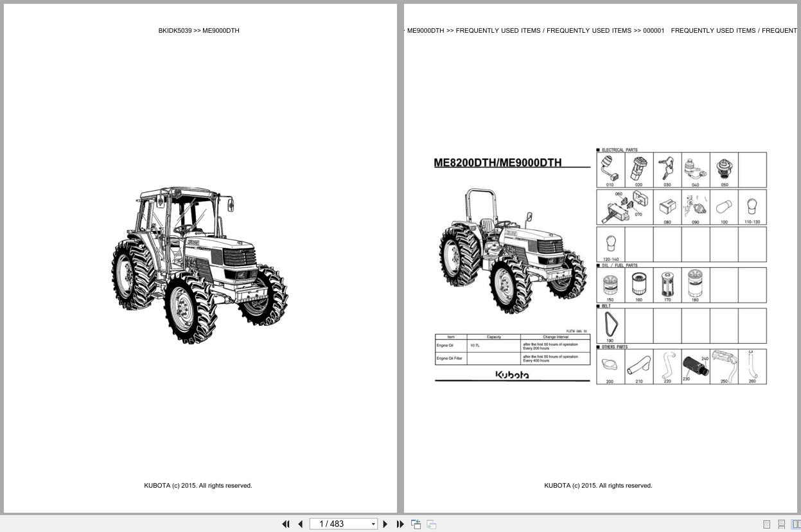Jump to the last page

[400, 524]
